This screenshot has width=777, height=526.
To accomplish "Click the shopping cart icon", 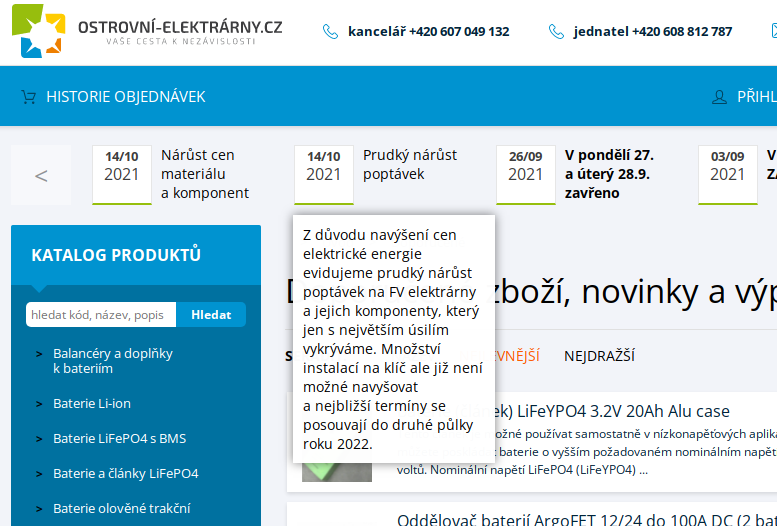I will click(28, 97).
